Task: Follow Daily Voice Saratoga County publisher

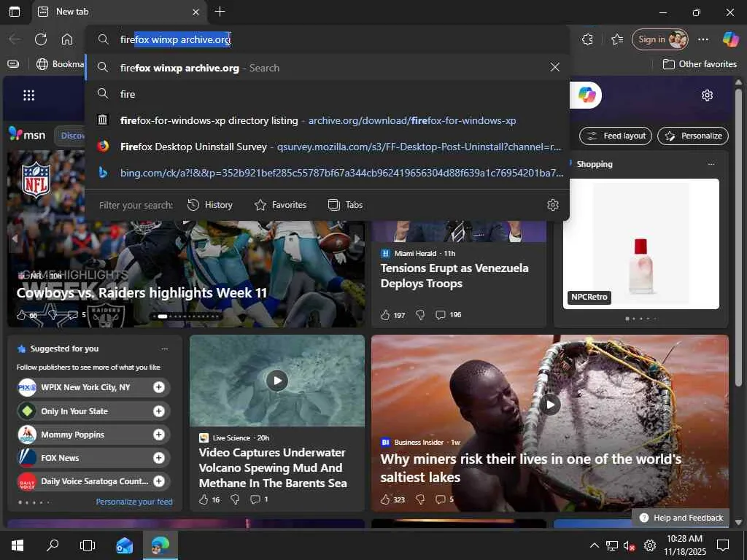Action: pos(158,481)
